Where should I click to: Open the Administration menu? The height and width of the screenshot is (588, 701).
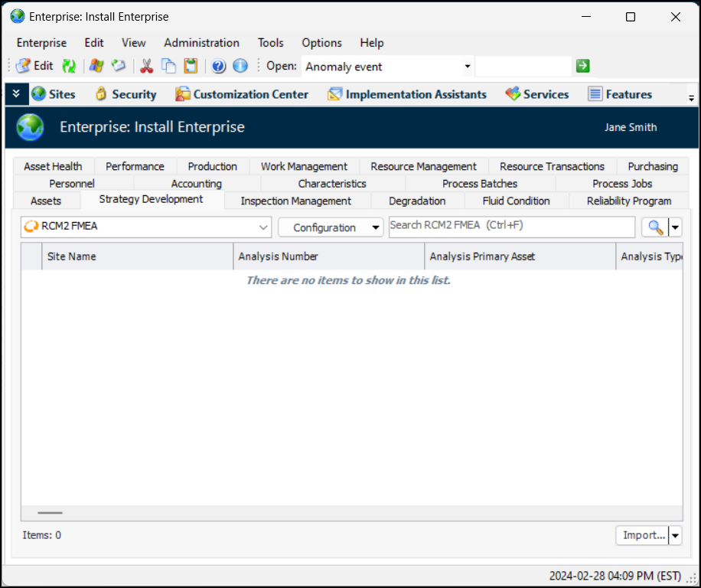pos(201,43)
